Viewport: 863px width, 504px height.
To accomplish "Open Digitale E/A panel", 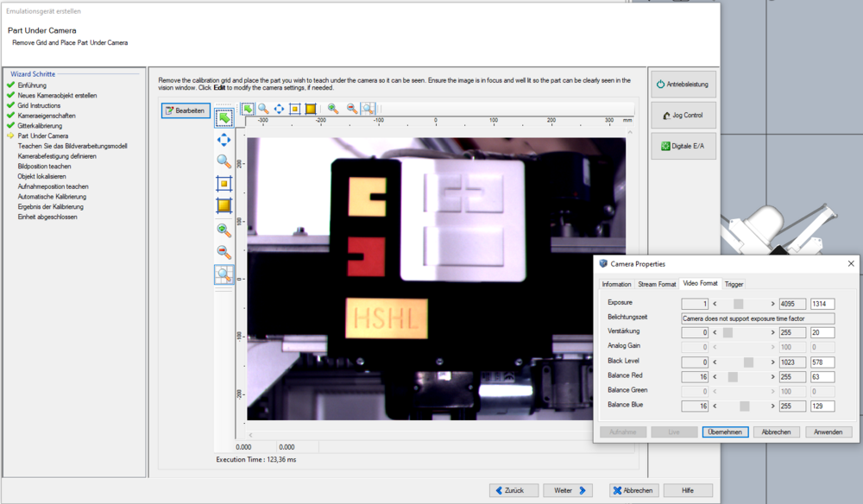I will coord(683,146).
